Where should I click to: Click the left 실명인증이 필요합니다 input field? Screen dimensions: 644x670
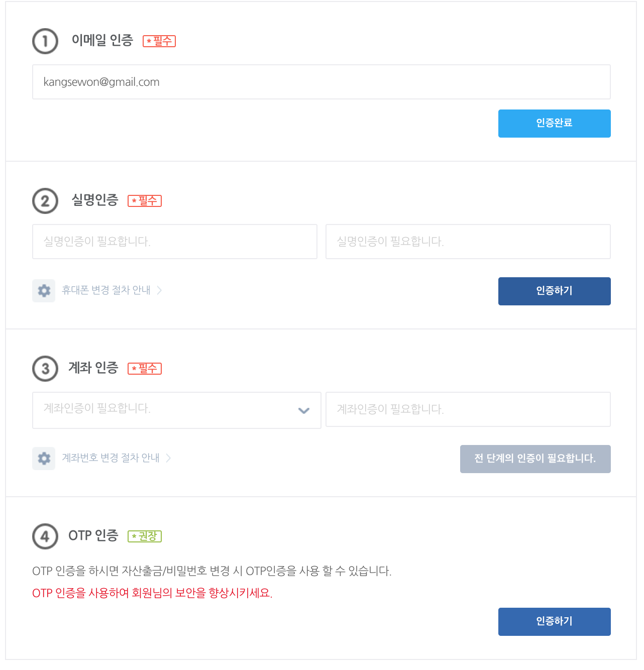174,242
